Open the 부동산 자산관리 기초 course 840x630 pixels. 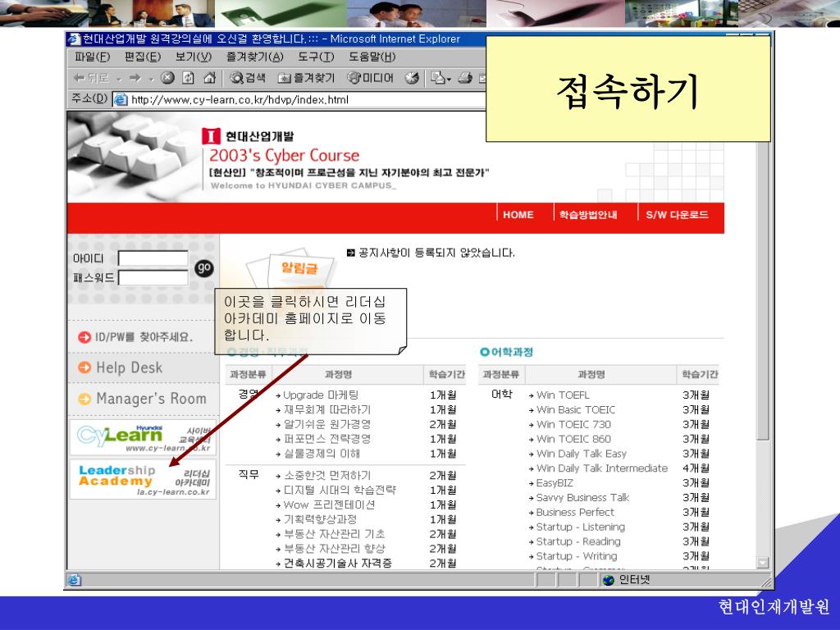point(334,534)
